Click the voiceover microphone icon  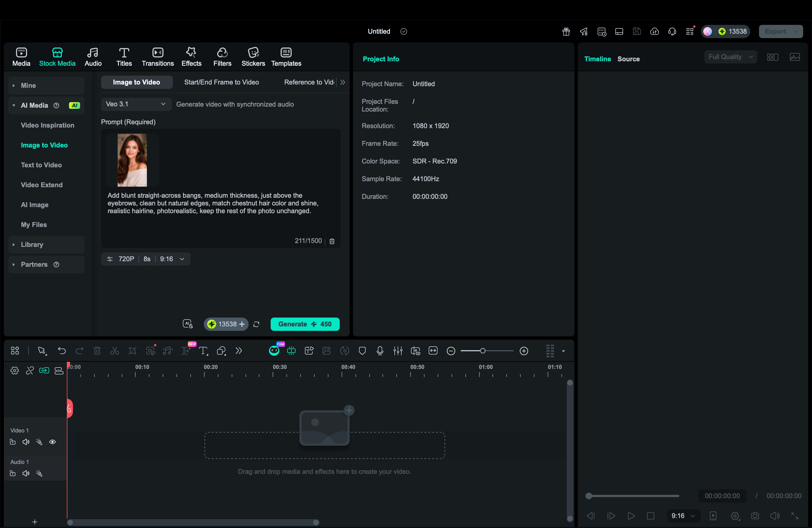click(x=380, y=351)
